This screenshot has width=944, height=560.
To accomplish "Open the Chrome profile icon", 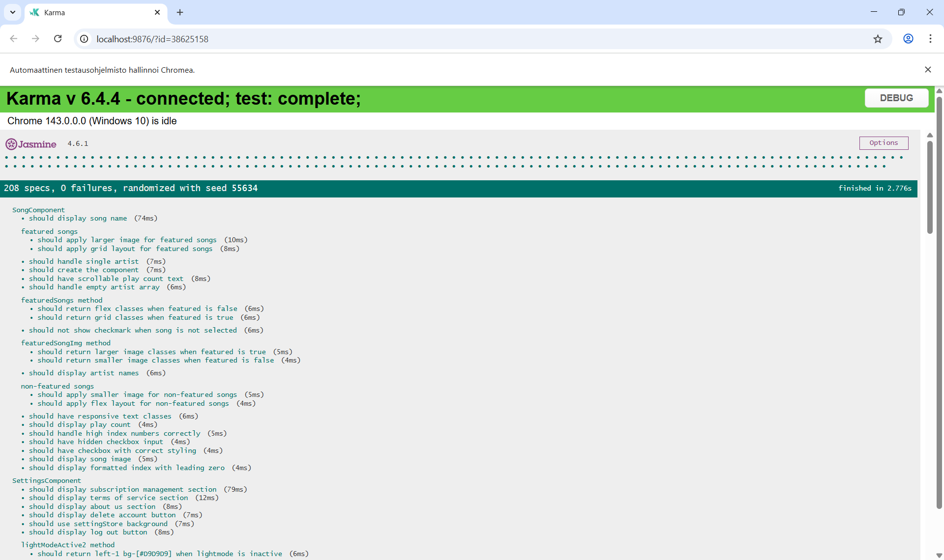I will pyautogui.click(x=908, y=39).
